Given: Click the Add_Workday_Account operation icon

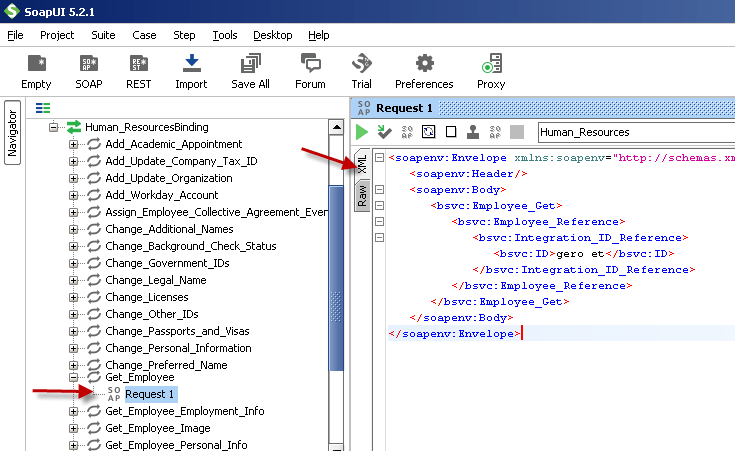Looking at the screenshot, I should [94, 195].
